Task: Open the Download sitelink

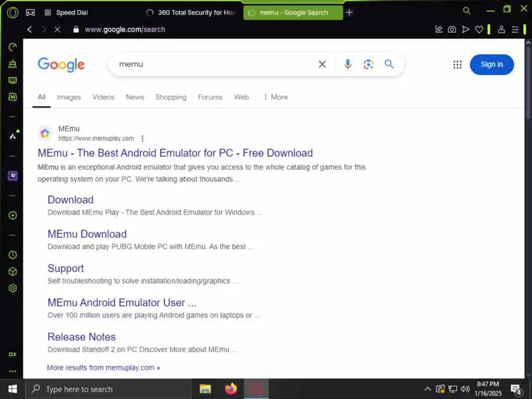Action: point(71,199)
